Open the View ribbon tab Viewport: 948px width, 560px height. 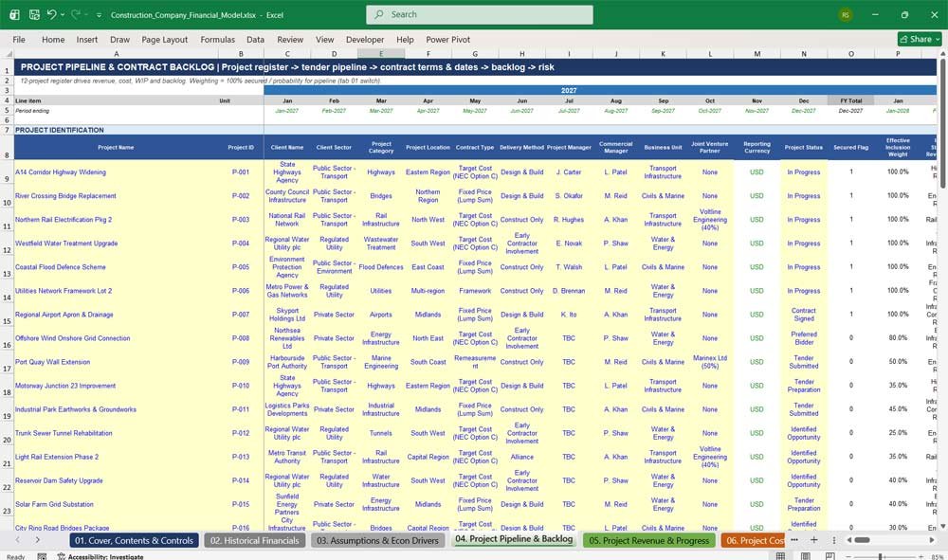point(324,39)
